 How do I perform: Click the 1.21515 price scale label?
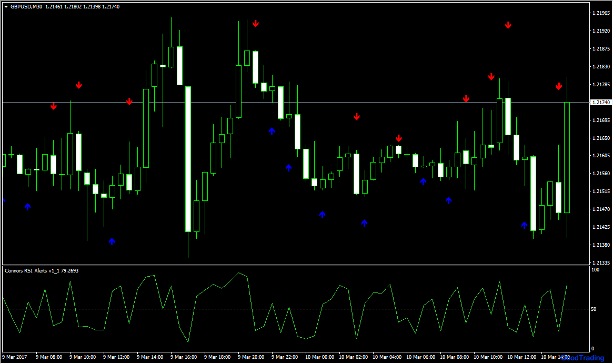[601, 191]
